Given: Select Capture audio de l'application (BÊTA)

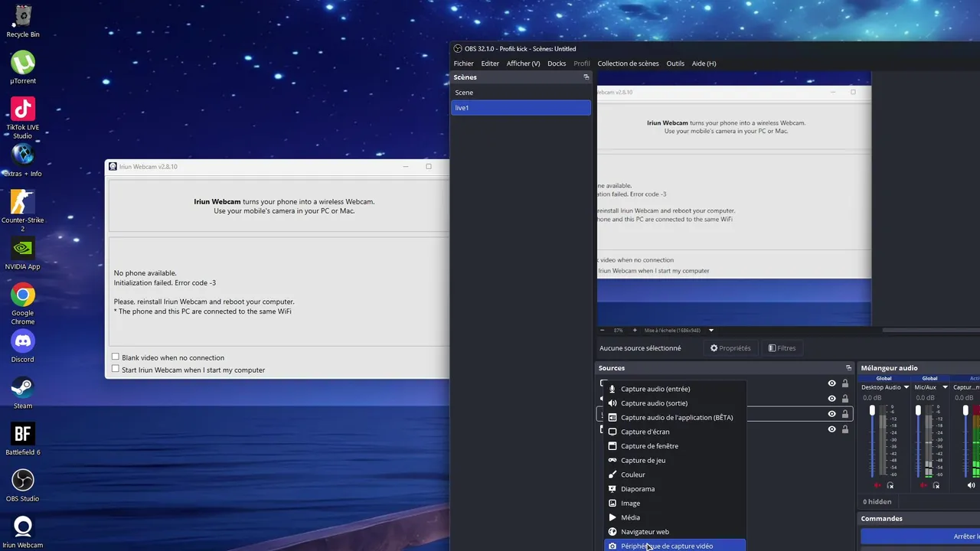Looking at the screenshot, I should tap(675, 417).
